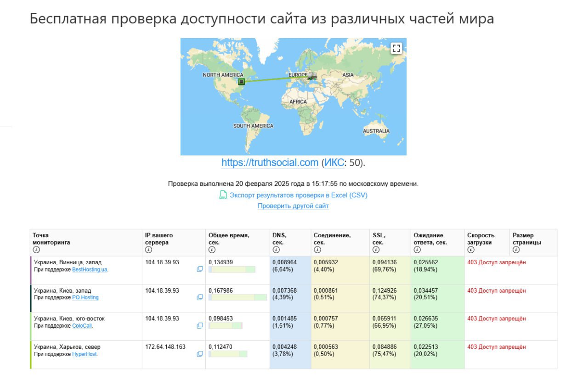Click the Украина, Киев, запад monitoring point

[62, 290]
